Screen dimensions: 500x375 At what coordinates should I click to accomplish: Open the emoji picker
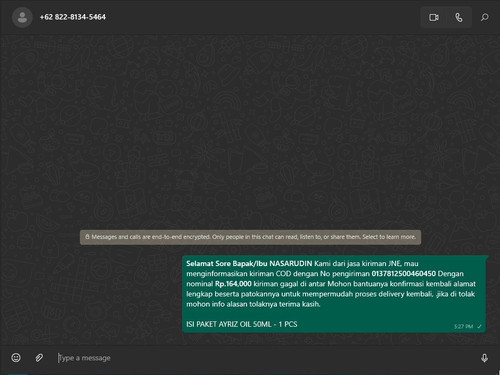[16, 358]
